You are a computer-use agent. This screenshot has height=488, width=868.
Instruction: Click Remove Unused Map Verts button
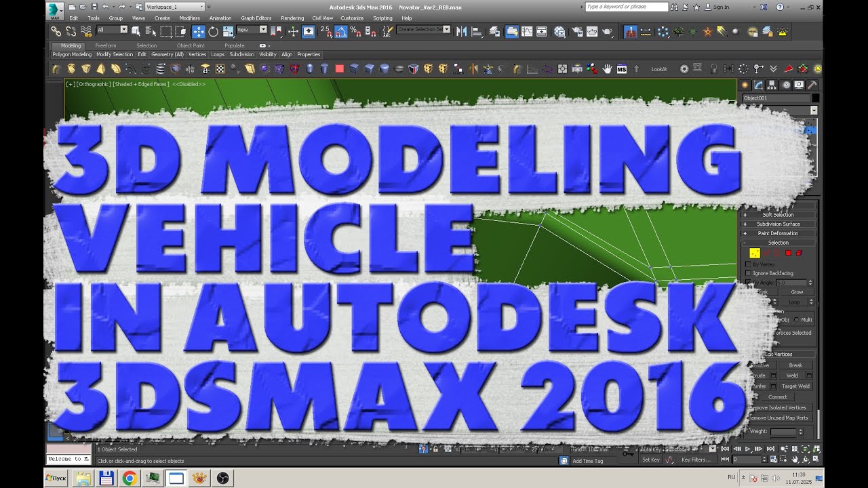778,418
